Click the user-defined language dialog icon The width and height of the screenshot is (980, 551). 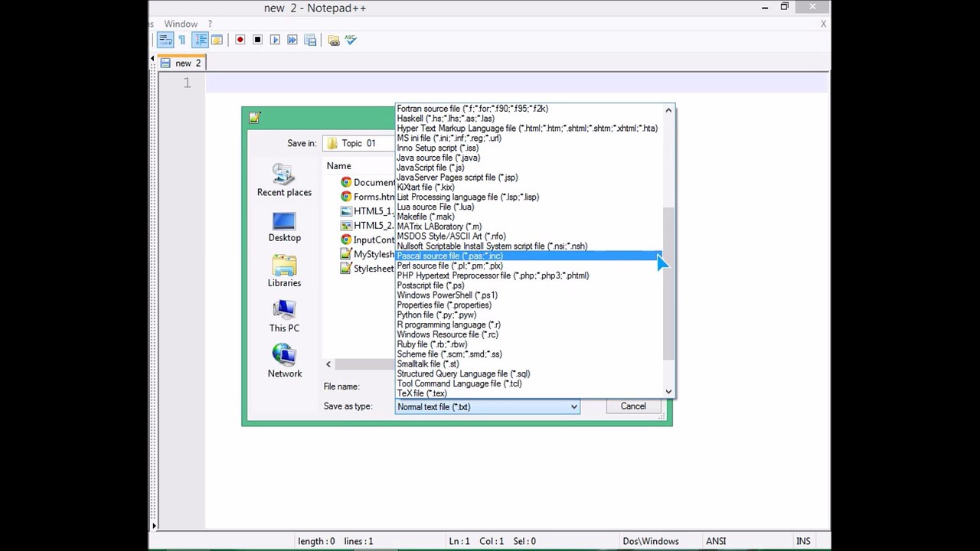(217, 40)
